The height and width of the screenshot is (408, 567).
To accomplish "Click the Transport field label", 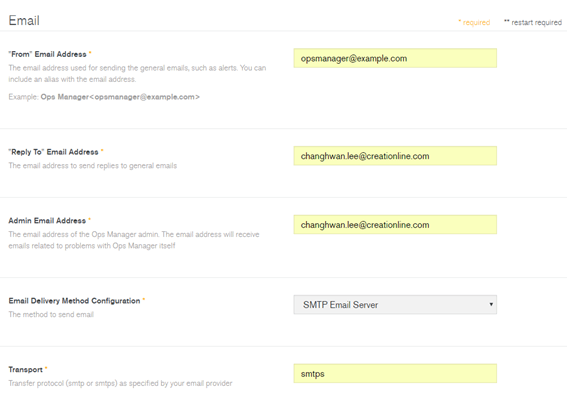I will point(27,370).
